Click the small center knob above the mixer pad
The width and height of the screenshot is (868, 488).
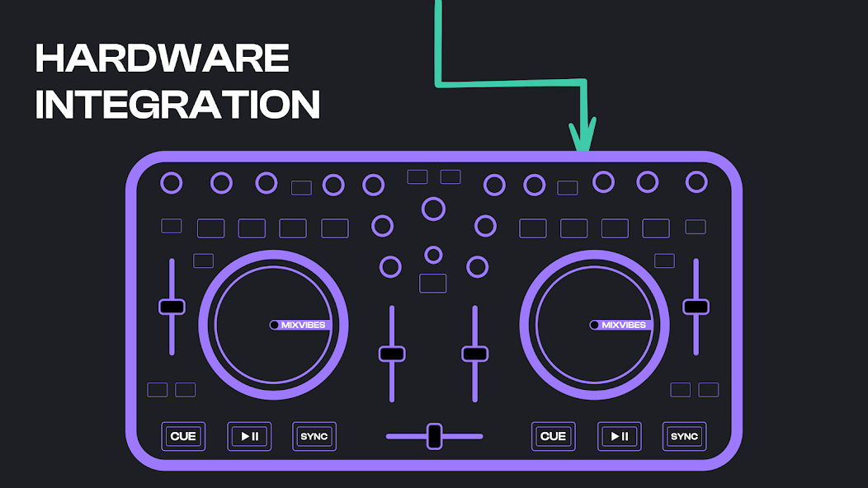433,255
